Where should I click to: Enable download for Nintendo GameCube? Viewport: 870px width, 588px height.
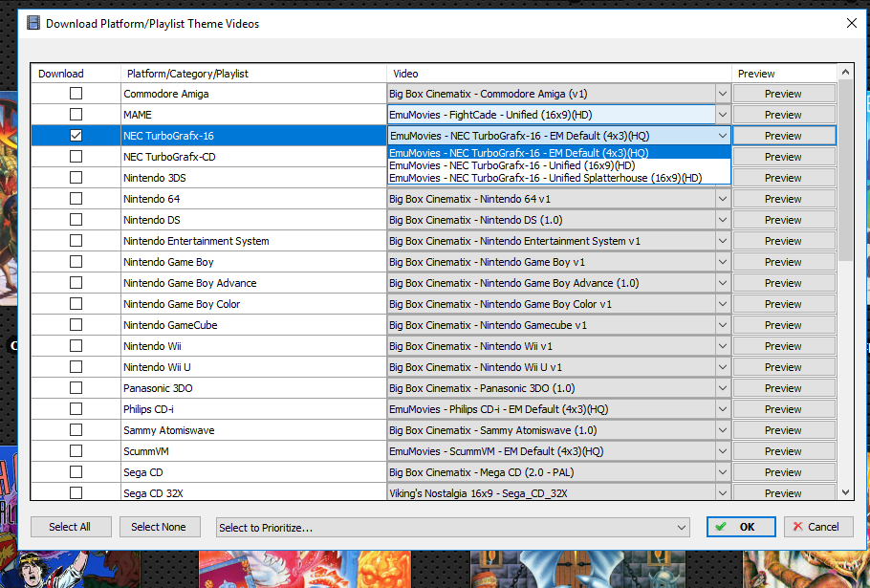coord(76,325)
